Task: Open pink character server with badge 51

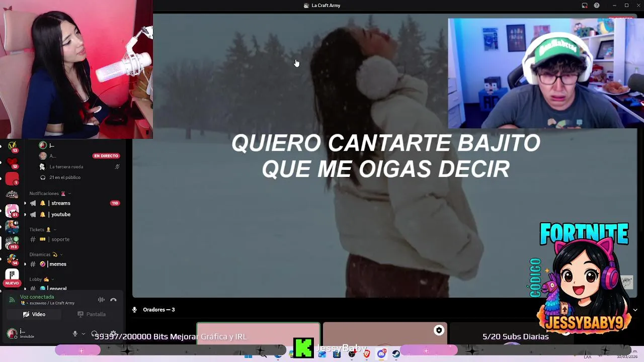Action: point(12,211)
